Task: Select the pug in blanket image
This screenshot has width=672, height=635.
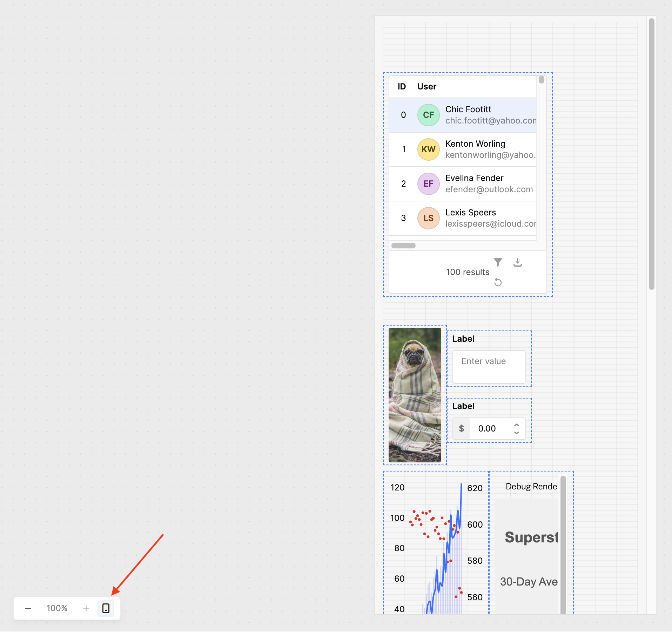Action: point(415,395)
